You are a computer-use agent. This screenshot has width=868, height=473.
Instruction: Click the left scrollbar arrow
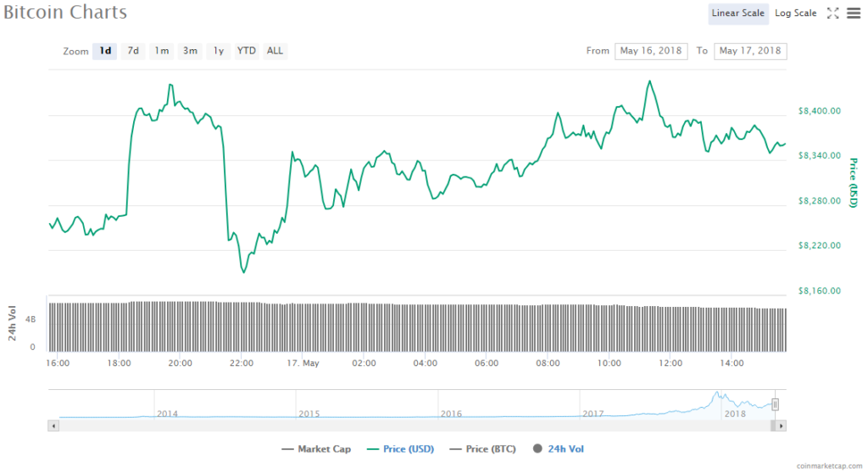pyautogui.click(x=53, y=424)
